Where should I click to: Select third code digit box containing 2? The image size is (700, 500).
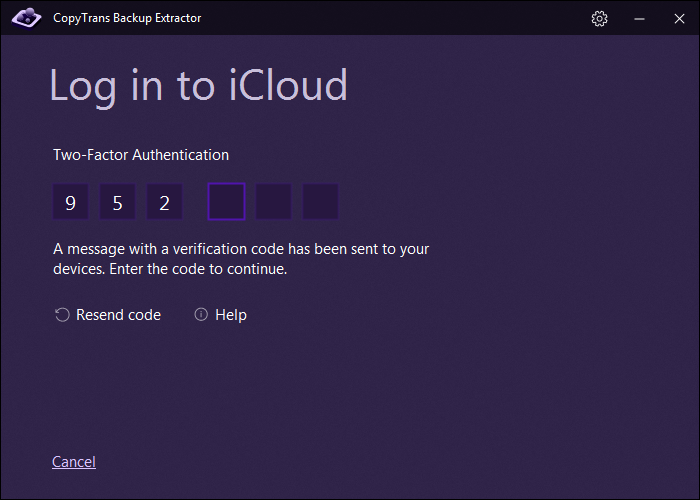[164, 202]
